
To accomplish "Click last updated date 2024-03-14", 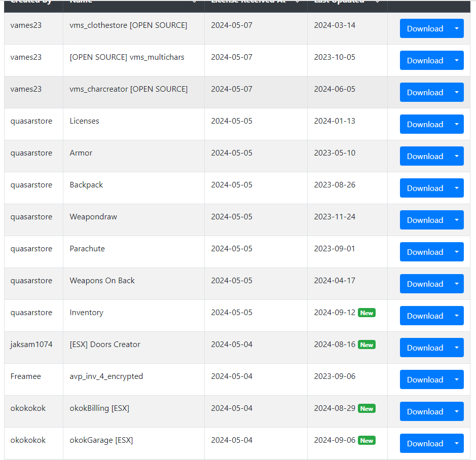I will pos(335,25).
